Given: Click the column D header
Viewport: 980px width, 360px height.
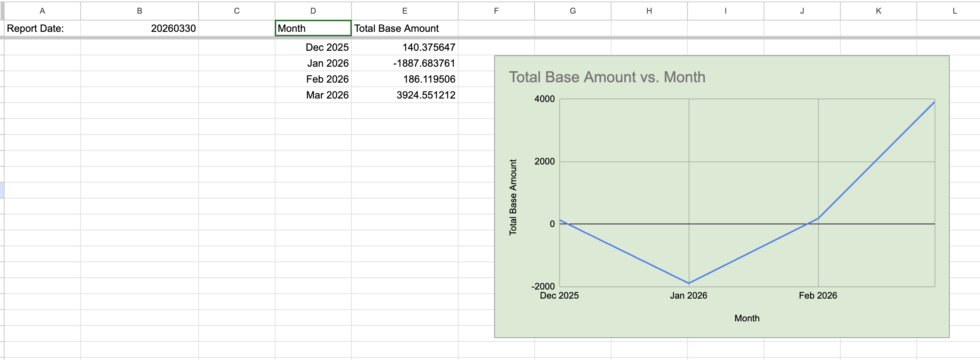Looking at the screenshot, I should 313,11.
